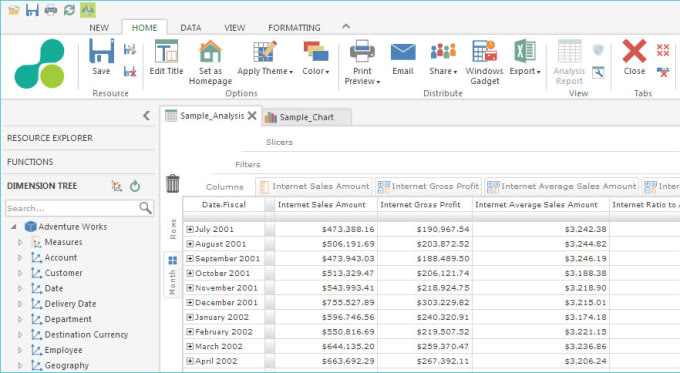
Task: Expand the April 2002 row
Action: 190,361
